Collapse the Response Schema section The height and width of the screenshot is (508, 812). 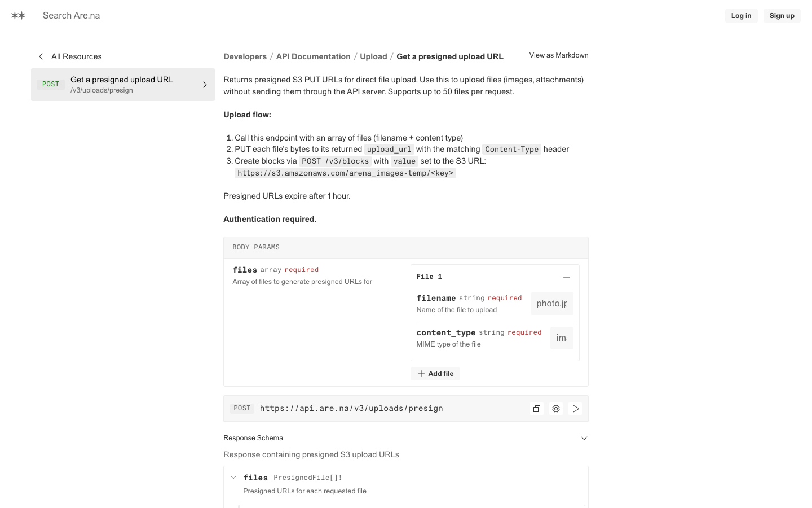click(x=584, y=438)
